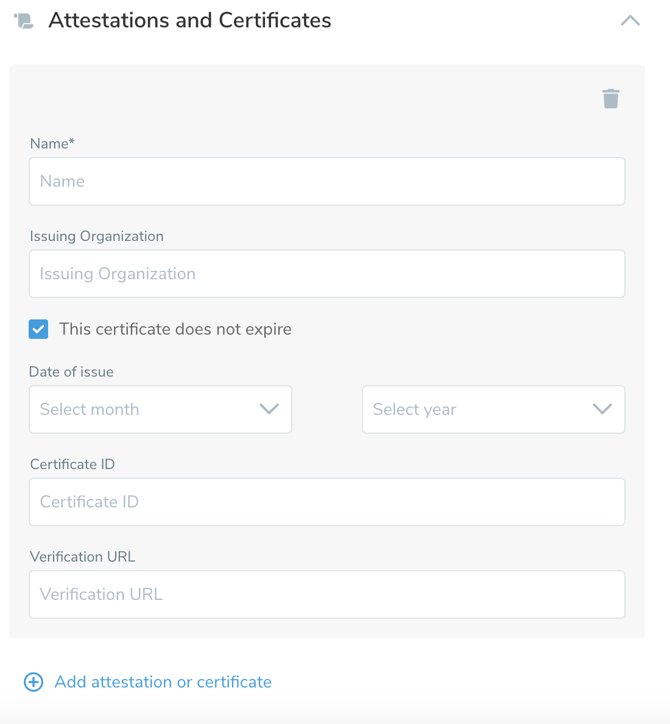Click into the Issuing Organization field
The width and height of the screenshot is (670, 724).
pos(327,274)
